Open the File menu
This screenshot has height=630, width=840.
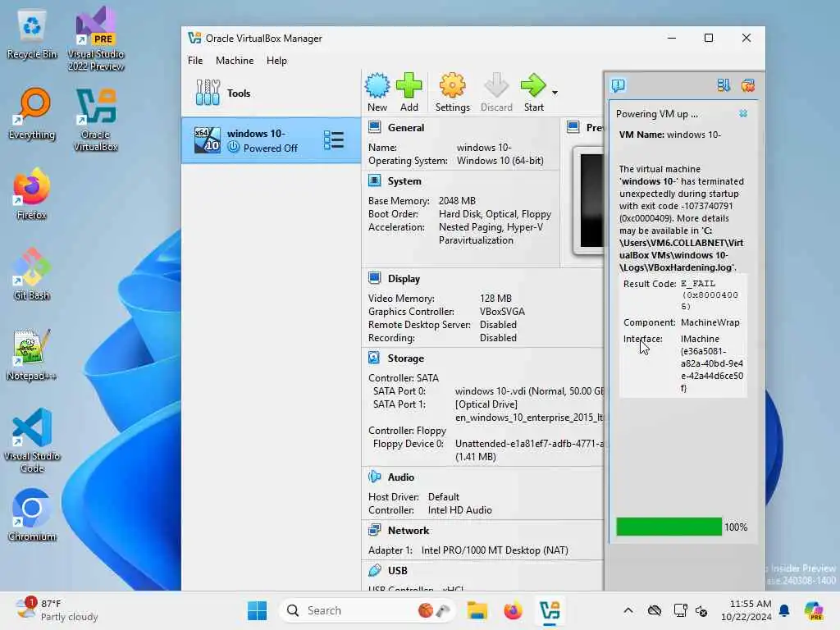pyautogui.click(x=195, y=61)
